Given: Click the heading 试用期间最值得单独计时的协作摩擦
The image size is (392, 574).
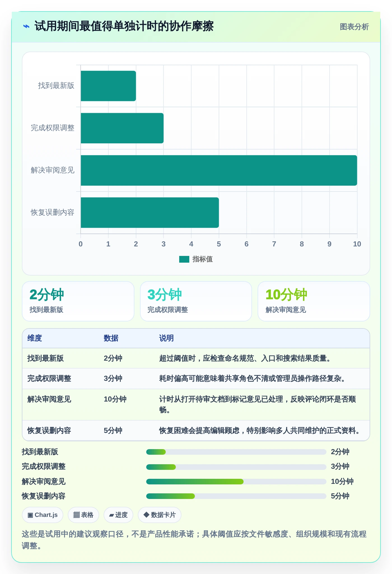Looking at the screenshot, I should 124,27.
